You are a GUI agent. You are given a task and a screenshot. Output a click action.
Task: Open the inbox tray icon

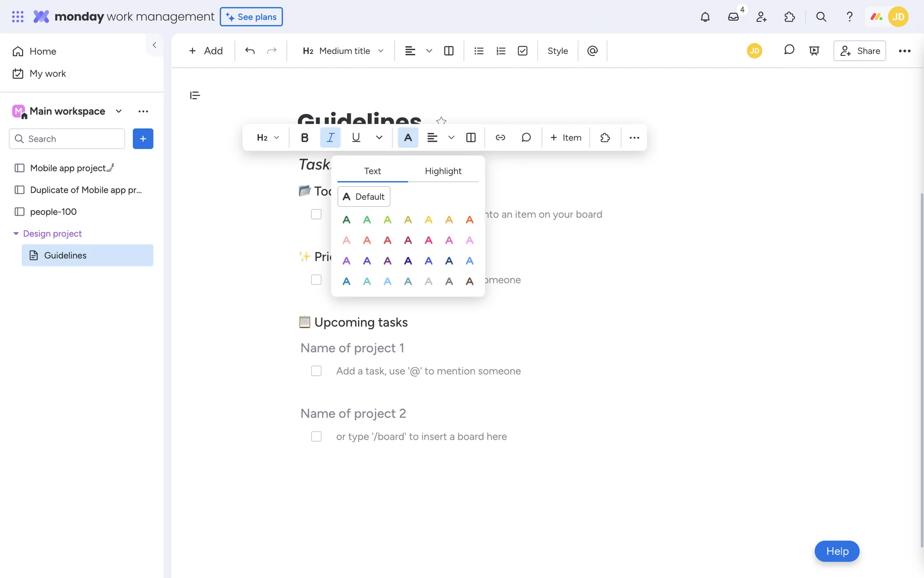pyautogui.click(x=733, y=17)
